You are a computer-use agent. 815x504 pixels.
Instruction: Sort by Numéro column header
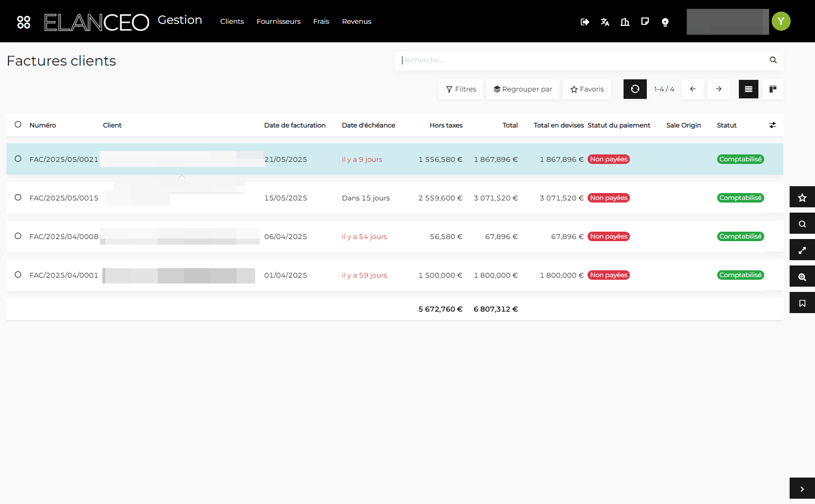43,125
